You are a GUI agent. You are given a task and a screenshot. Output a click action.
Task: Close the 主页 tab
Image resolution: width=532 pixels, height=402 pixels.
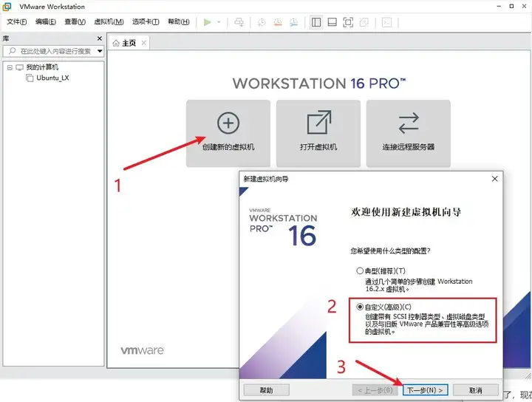[x=144, y=43]
